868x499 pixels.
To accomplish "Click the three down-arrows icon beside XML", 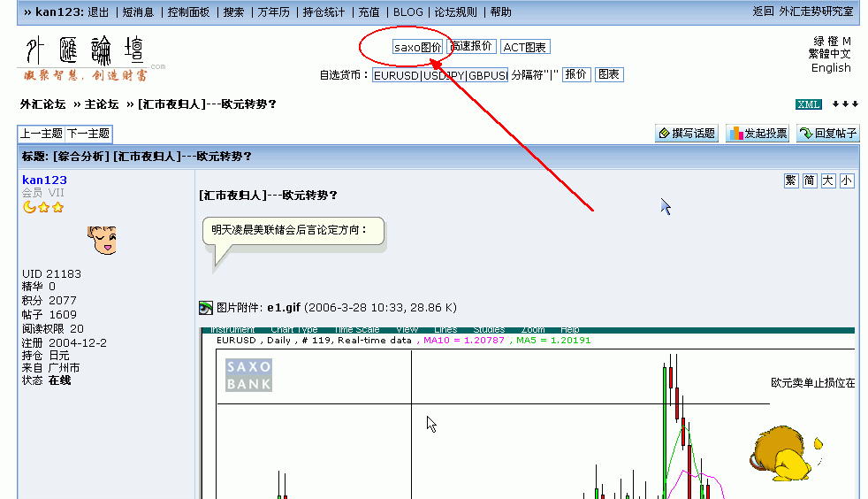I will [845, 104].
